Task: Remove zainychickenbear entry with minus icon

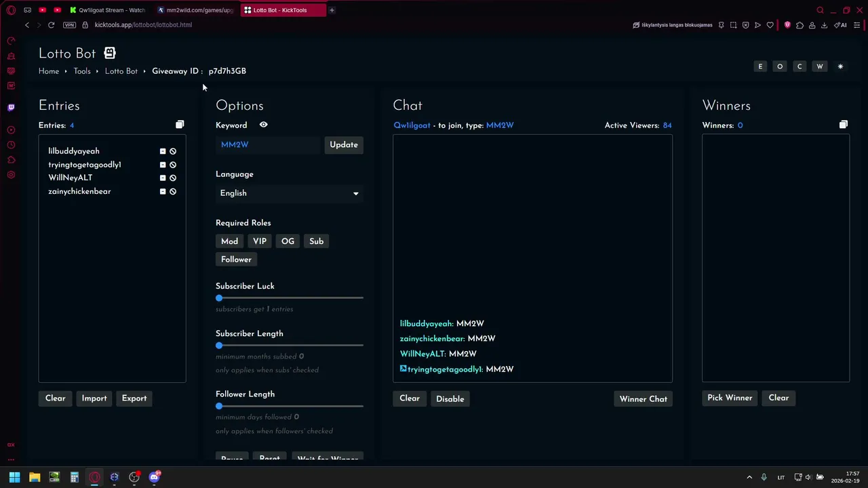Action: coord(163,191)
